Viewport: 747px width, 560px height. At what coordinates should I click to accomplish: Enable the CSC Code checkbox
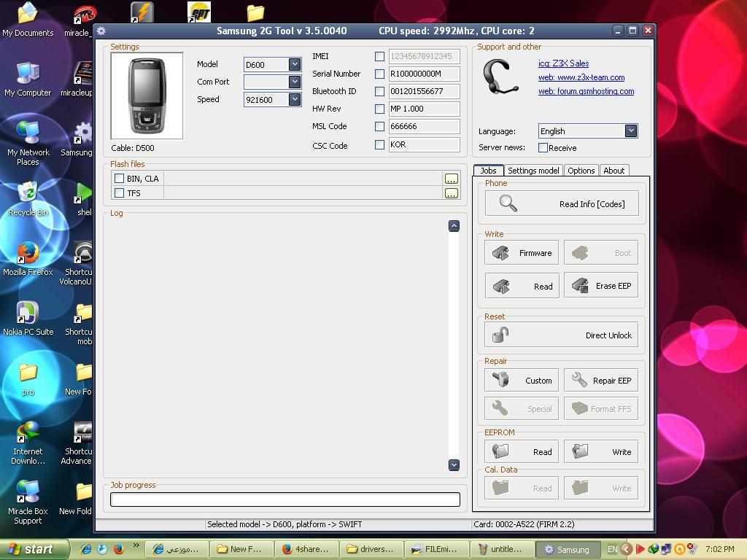(379, 145)
